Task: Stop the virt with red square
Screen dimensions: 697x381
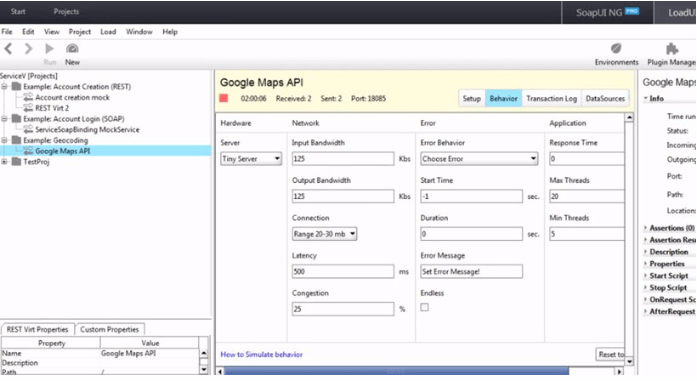Action: 224,98
